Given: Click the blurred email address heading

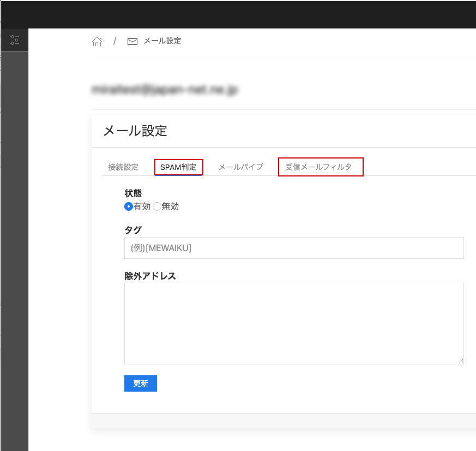Looking at the screenshot, I should [x=165, y=89].
